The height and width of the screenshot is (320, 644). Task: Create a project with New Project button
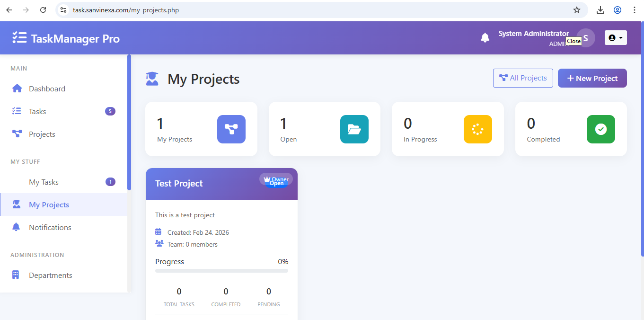592,78
